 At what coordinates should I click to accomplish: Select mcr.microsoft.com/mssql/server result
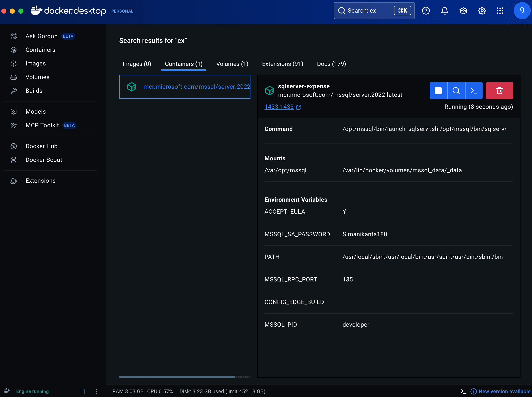coord(185,87)
